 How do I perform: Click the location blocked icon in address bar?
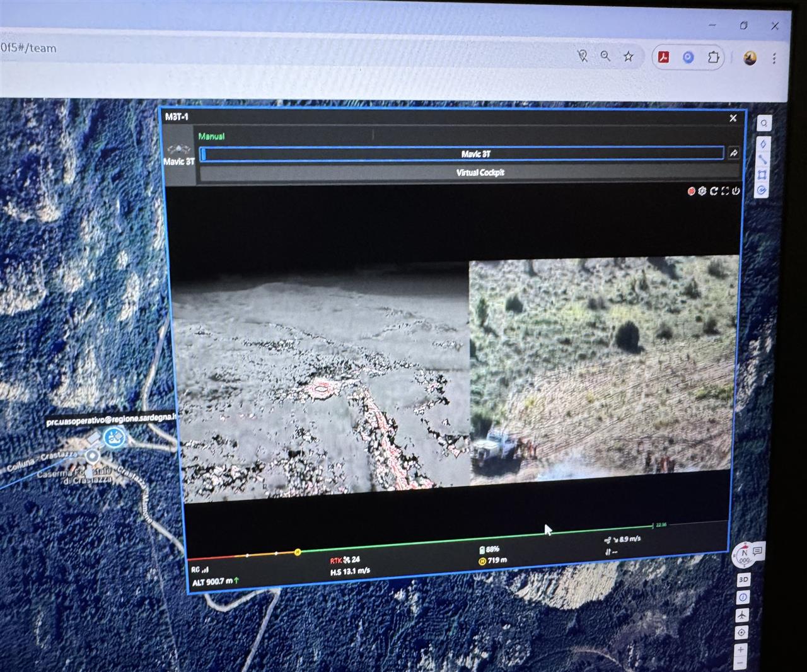tap(583, 56)
